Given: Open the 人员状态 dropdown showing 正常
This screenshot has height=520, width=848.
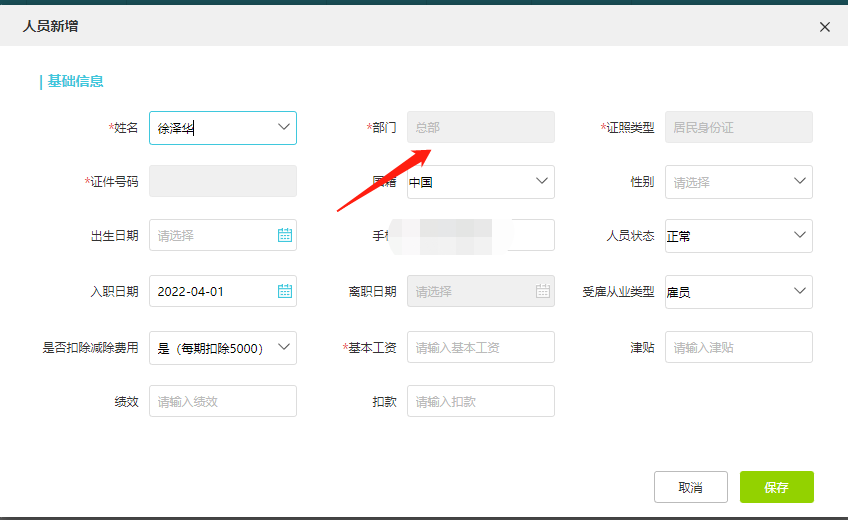Looking at the screenshot, I should [x=739, y=236].
